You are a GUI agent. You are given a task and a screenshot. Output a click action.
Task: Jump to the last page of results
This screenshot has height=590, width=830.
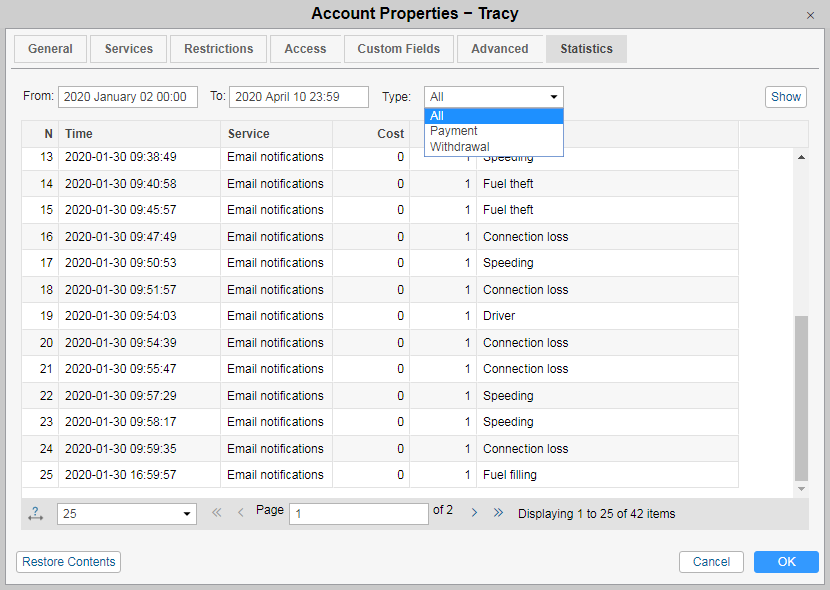(x=498, y=513)
